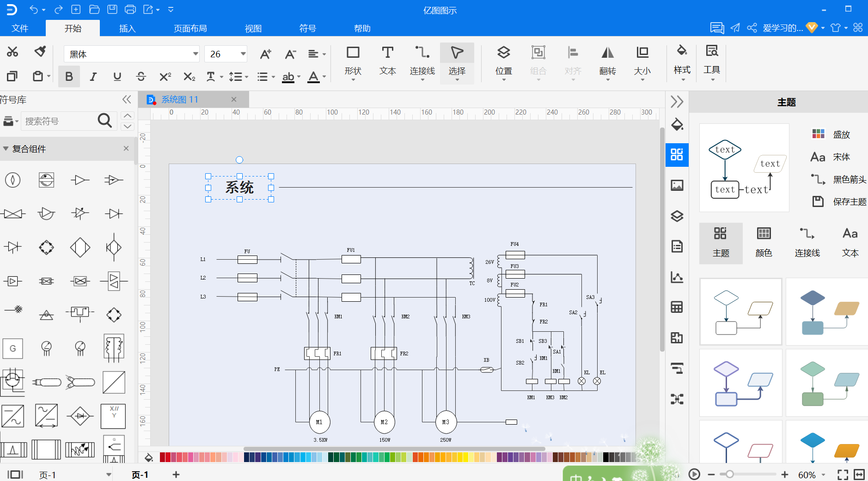The height and width of the screenshot is (481, 868).
Task: Click the Format Painter icon
Action: pos(40,51)
